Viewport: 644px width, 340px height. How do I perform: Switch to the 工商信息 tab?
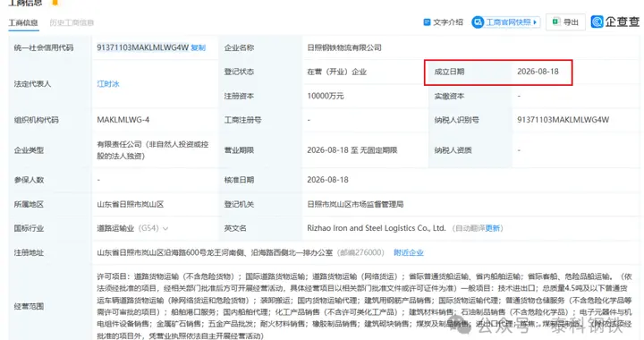[x=23, y=22]
